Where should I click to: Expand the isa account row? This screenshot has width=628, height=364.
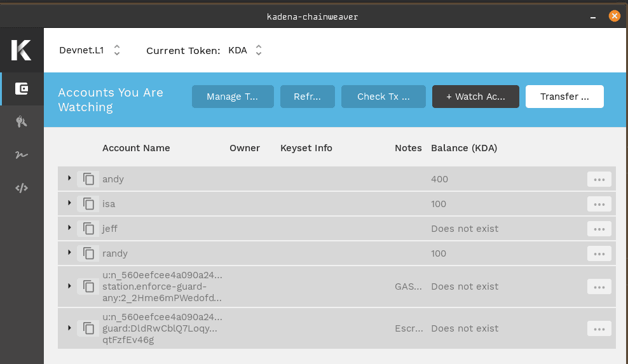[69, 203]
